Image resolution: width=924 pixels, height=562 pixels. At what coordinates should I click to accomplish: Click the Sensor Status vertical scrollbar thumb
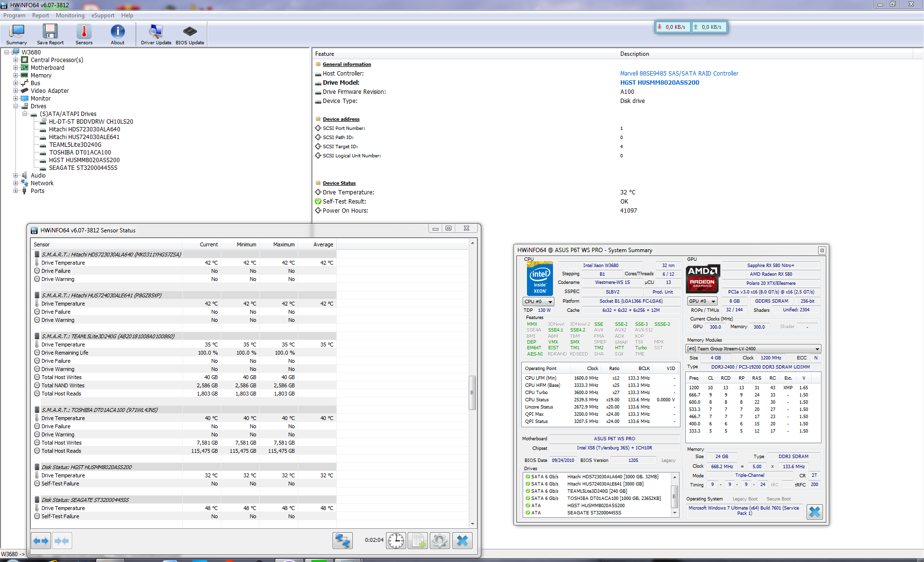point(472,393)
